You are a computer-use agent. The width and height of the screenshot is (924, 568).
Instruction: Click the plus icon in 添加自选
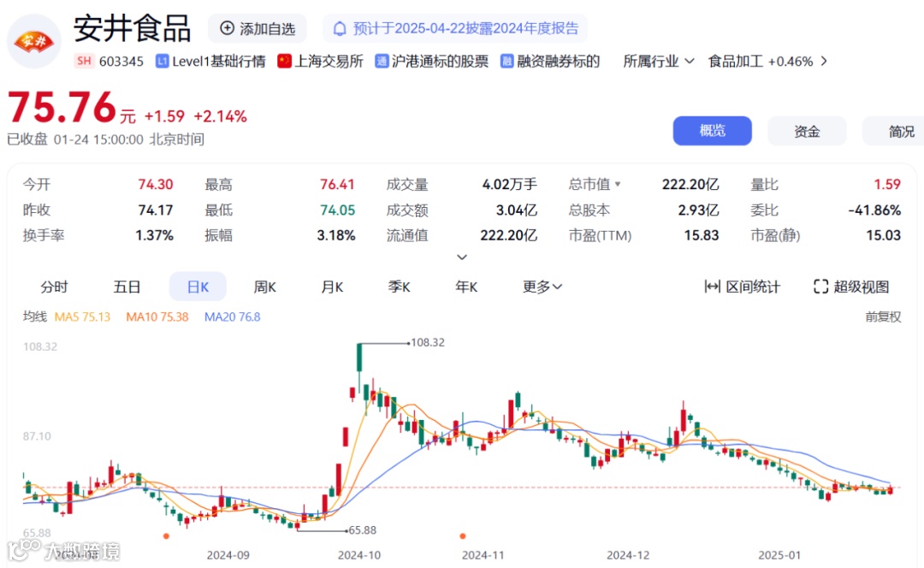pos(228,28)
